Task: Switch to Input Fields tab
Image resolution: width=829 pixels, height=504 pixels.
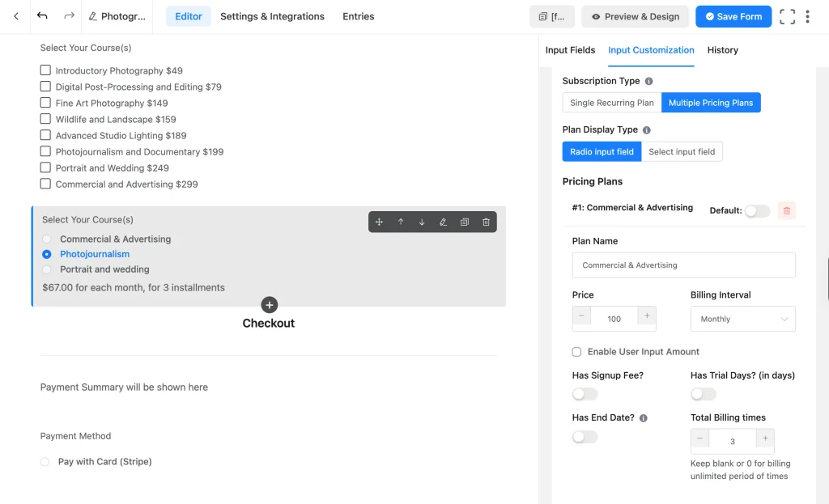Action: pos(570,50)
